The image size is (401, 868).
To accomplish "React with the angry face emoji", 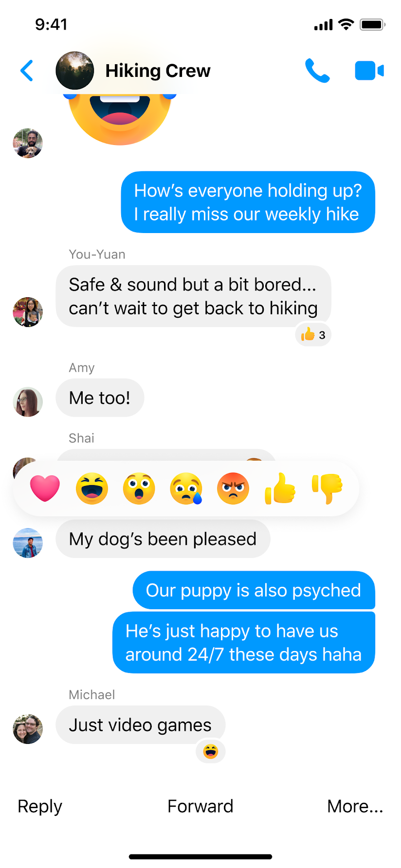I will (233, 488).
